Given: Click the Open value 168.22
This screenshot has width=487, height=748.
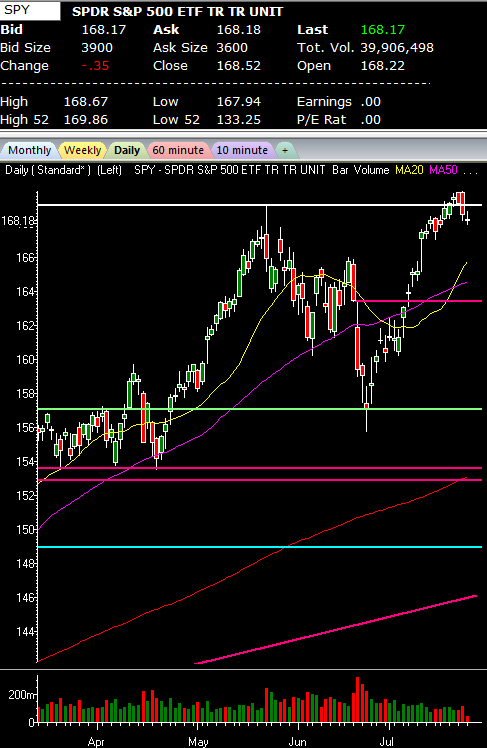Looking at the screenshot, I should coord(383,66).
